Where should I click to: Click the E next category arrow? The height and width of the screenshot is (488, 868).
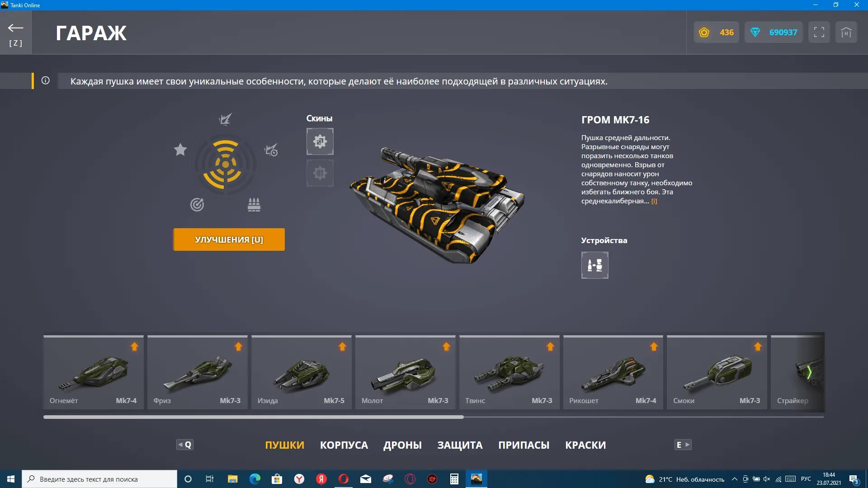tap(683, 445)
